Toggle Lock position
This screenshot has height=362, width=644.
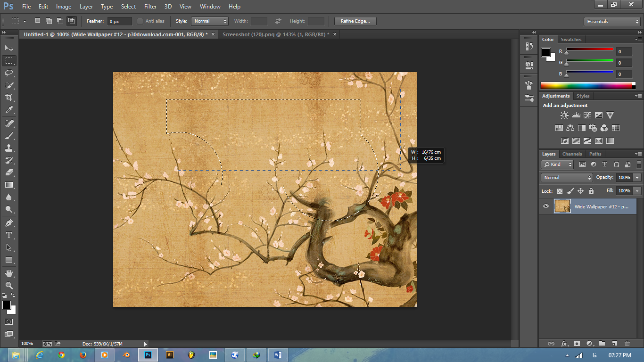click(580, 191)
